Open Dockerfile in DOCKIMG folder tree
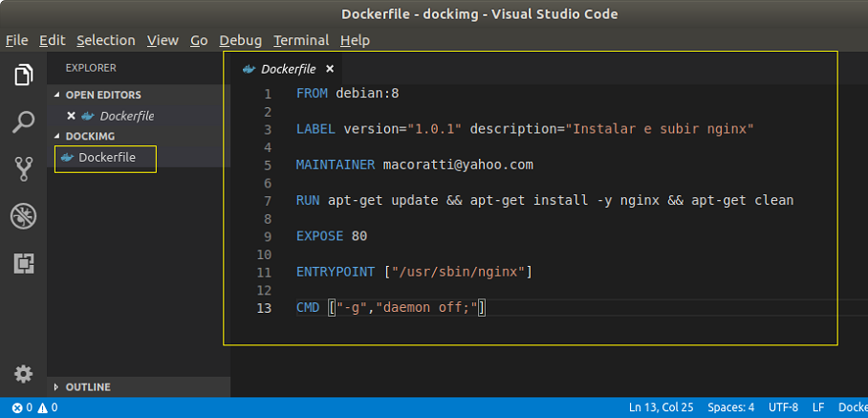The image size is (868, 418). click(x=107, y=157)
